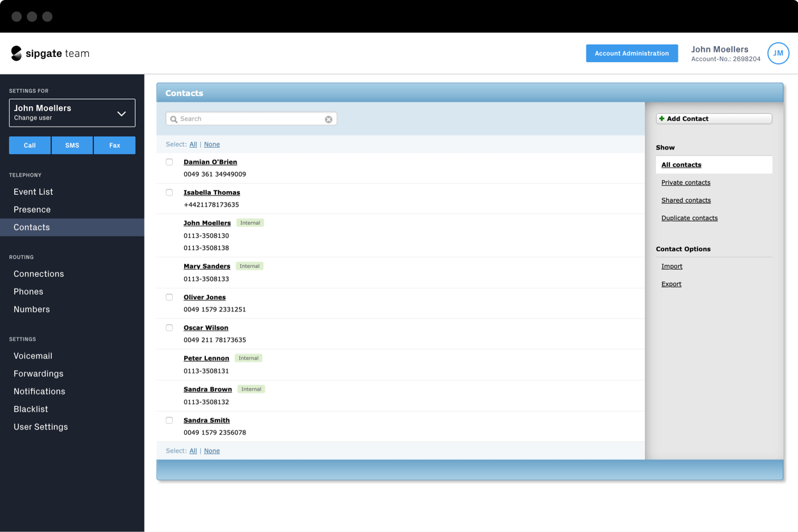Open the JM user avatar
The width and height of the screenshot is (798, 532).
(x=778, y=54)
